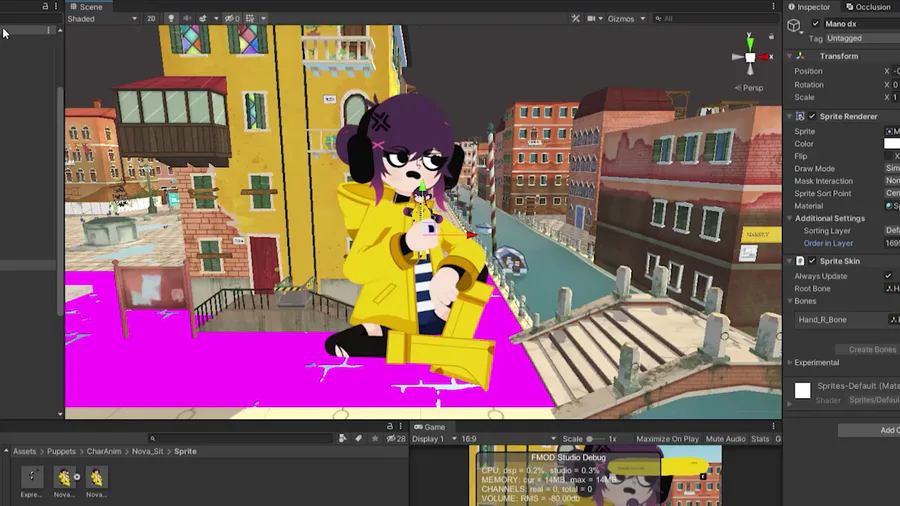Click the favorites star icon in Project panel
The image size is (900, 506).
coord(375,439)
